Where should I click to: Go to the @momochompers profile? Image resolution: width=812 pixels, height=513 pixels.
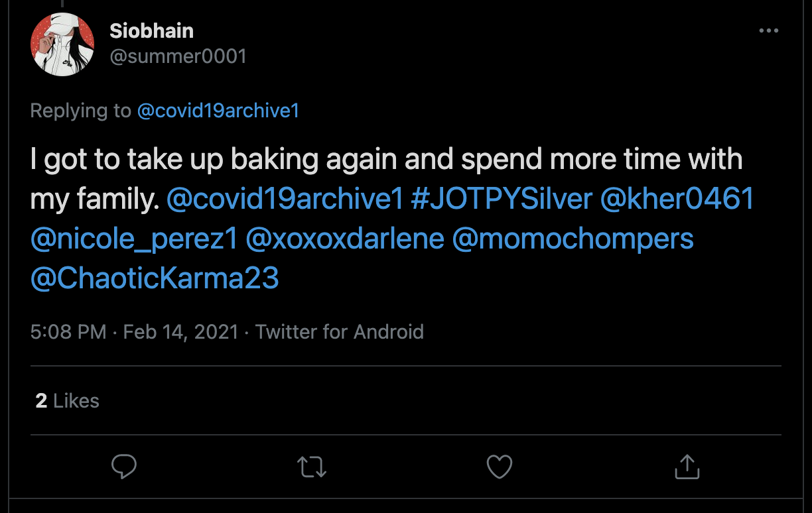click(573, 239)
